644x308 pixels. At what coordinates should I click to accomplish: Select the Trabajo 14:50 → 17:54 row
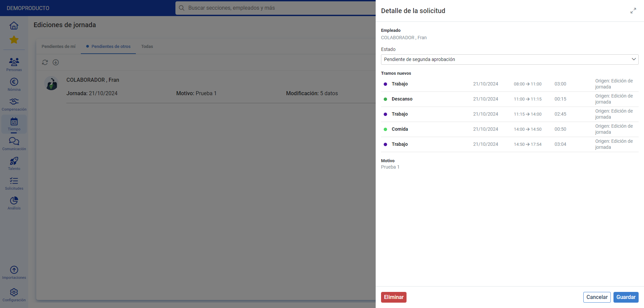point(510,144)
